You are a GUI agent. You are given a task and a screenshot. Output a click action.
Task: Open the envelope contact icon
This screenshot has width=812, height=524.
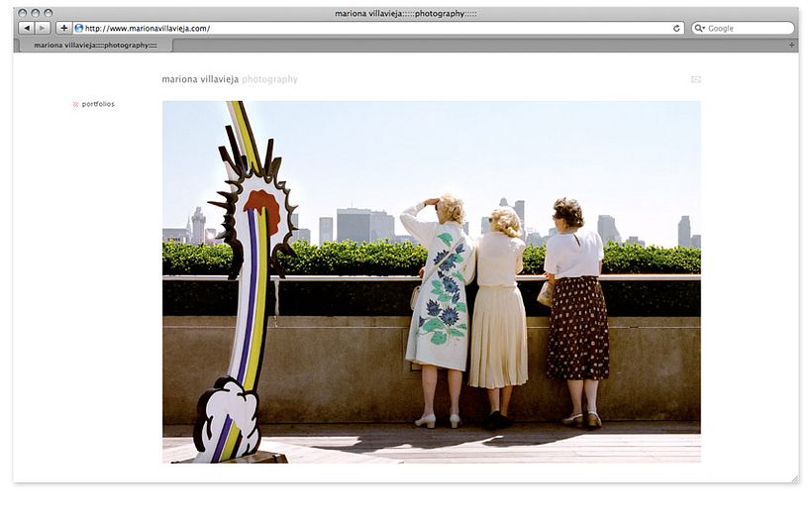[x=696, y=79]
